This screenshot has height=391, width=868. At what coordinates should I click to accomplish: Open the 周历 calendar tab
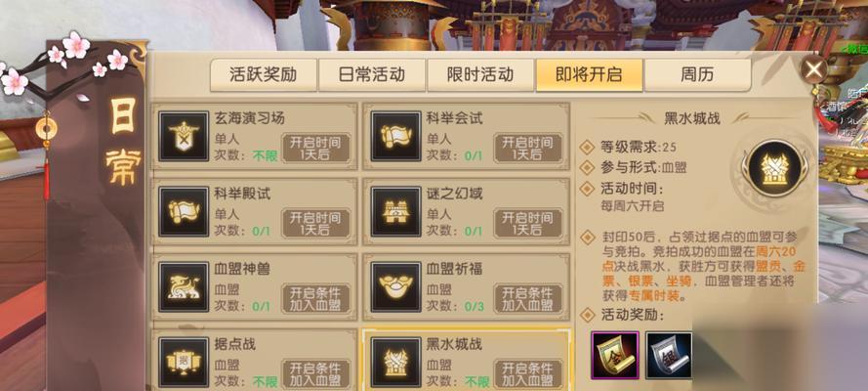click(x=697, y=74)
